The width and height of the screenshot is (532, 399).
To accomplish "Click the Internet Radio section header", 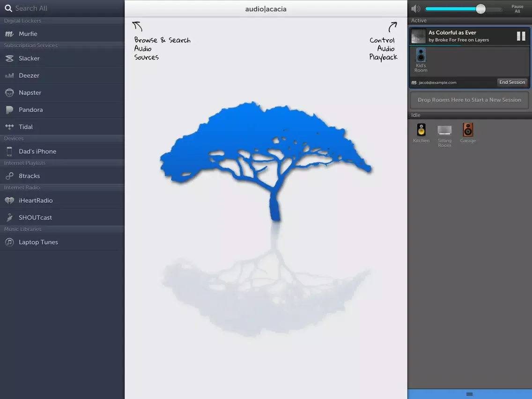I will 62,188.
